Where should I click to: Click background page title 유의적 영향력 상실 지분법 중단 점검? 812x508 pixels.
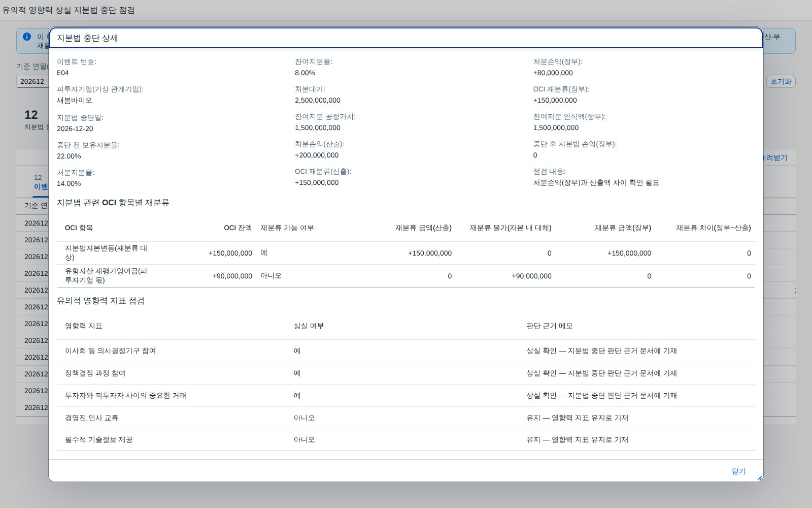coord(69,10)
